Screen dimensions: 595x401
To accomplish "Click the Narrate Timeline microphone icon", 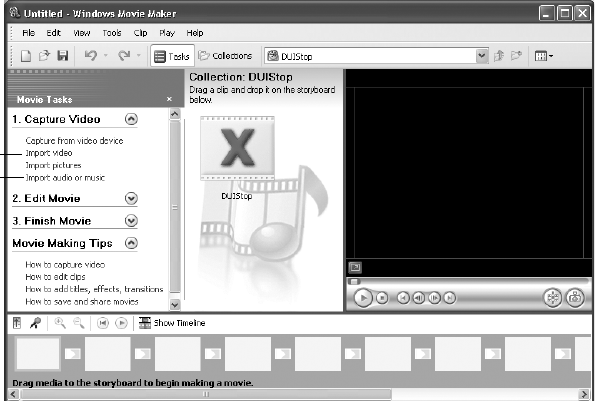I will pos(35,323).
